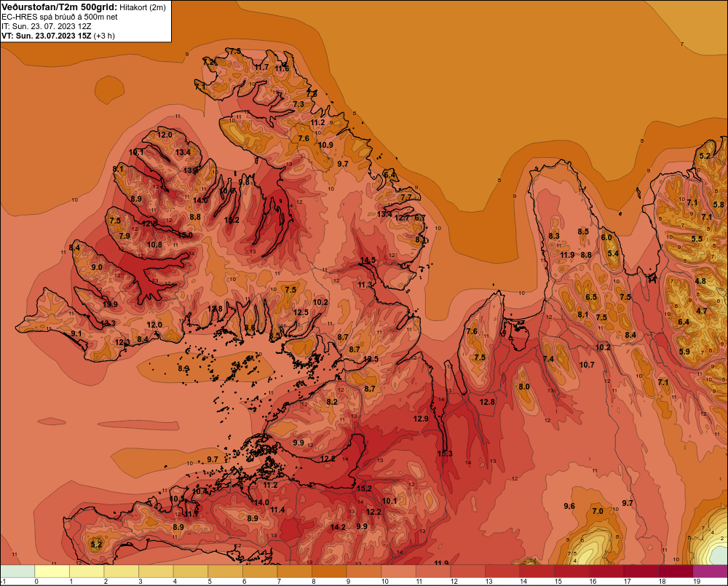Image resolution: width=728 pixels, height=586 pixels.
Task: Click the 5.9 temperature label
Action: 684,352
